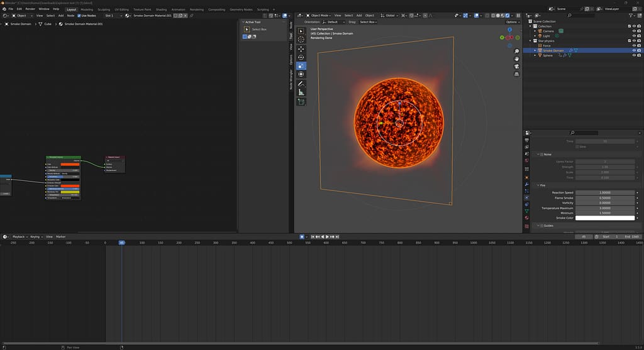Open the Modifiers wrench properties tab
This screenshot has width=644, height=350.
pyautogui.click(x=527, y=185)
